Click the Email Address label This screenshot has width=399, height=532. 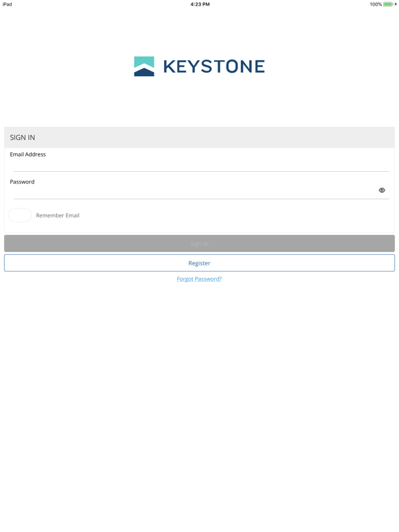(x=28, y=154)
